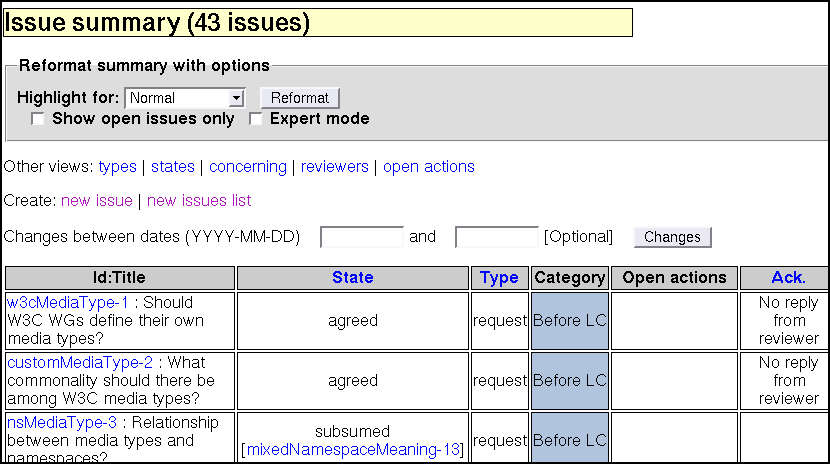Open the types view link
The width and height of the screenshot is (830, 464).
click(117, 167)
